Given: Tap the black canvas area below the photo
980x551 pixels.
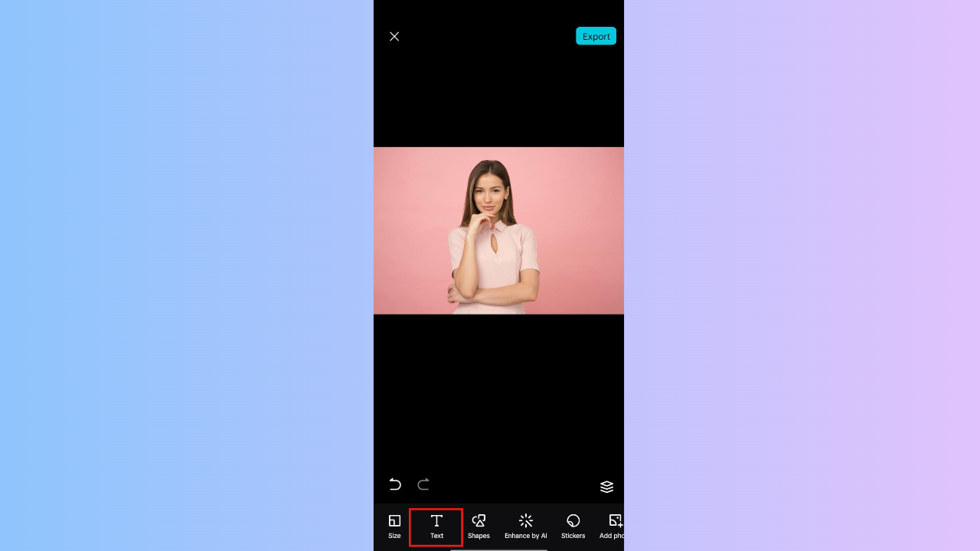Looking at the screenshot, I should click(x=498, y=390).
